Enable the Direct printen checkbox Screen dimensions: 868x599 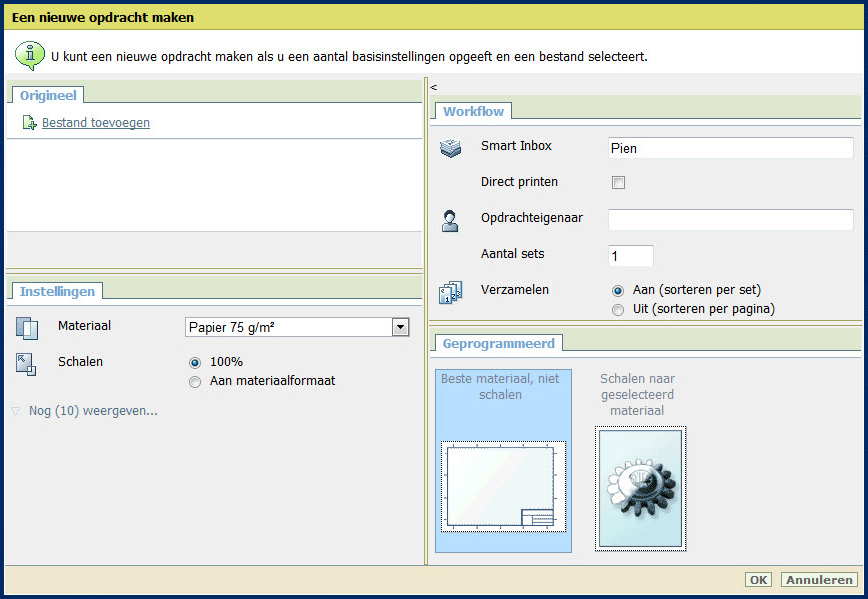click(619, 183)
